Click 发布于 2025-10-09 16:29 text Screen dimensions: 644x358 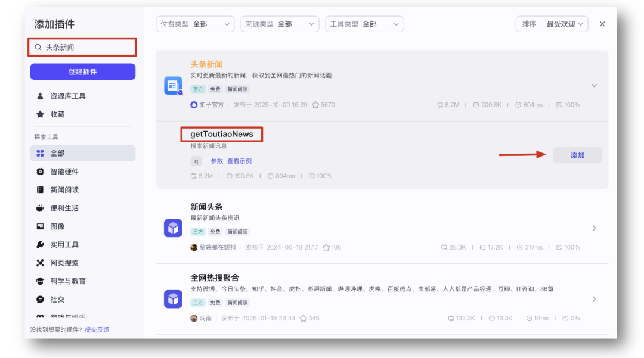[270, 105]
